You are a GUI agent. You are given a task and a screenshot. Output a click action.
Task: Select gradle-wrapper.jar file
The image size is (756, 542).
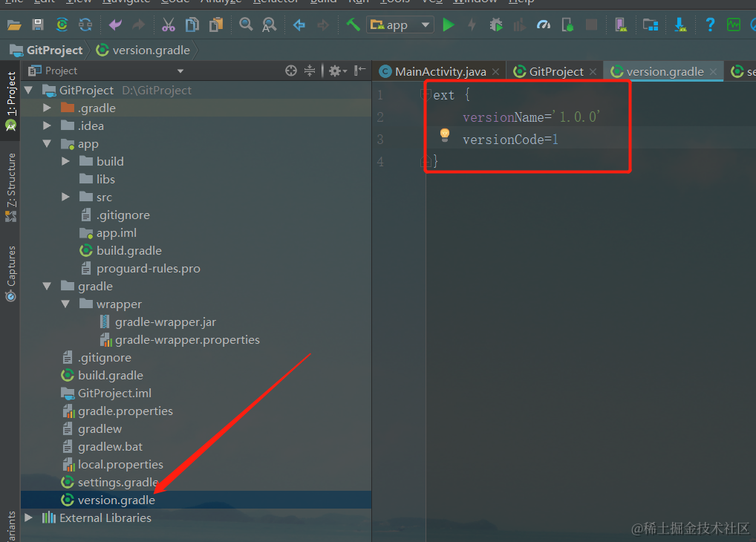coord(166,322)
